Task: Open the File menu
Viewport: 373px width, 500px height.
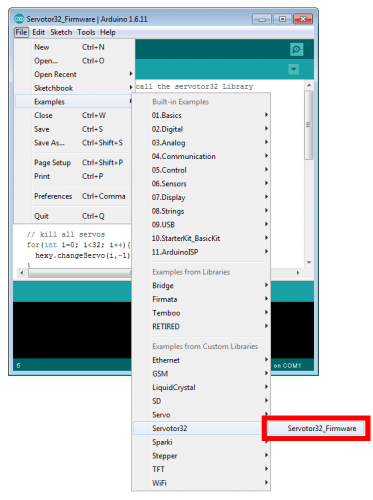Action: (21, 32)
